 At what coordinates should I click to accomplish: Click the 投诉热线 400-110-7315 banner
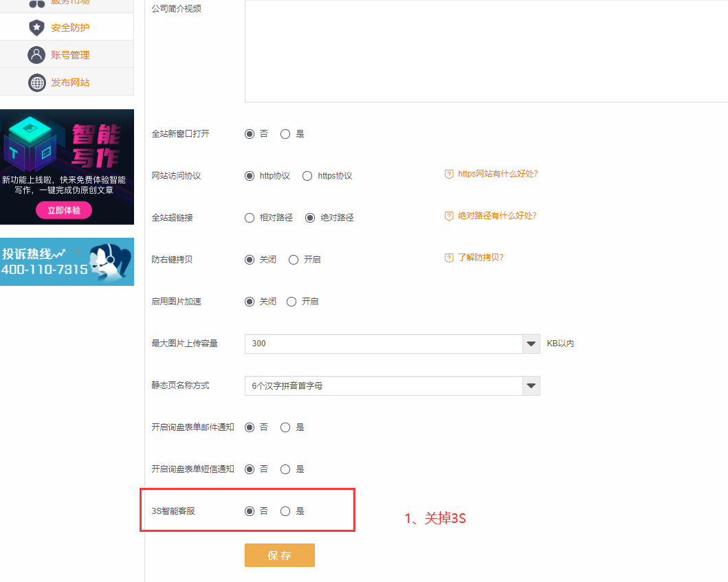67,262
